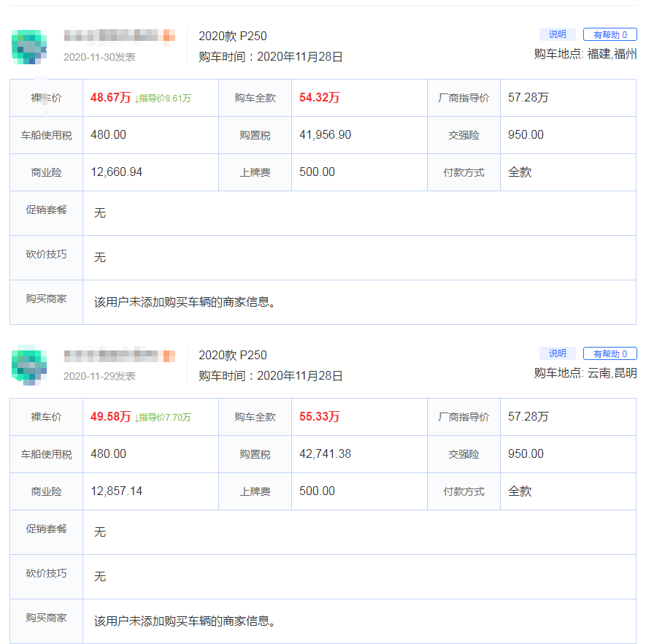
Task: Click the 2020-11-29发表 date
Action: (99, 376)
